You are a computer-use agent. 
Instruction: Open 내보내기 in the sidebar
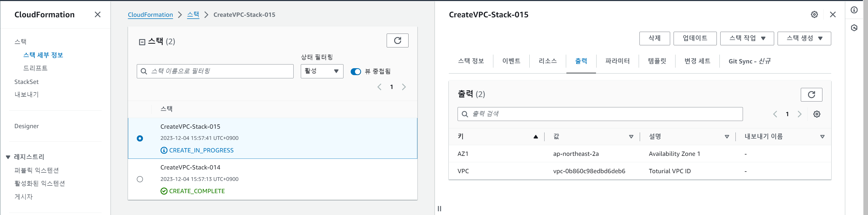26,95
